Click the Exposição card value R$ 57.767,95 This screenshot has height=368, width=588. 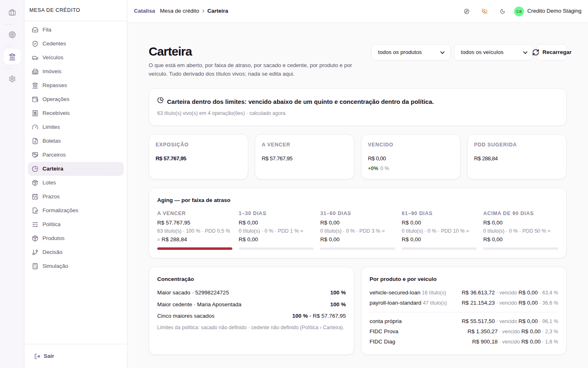(x=171, y=159)
